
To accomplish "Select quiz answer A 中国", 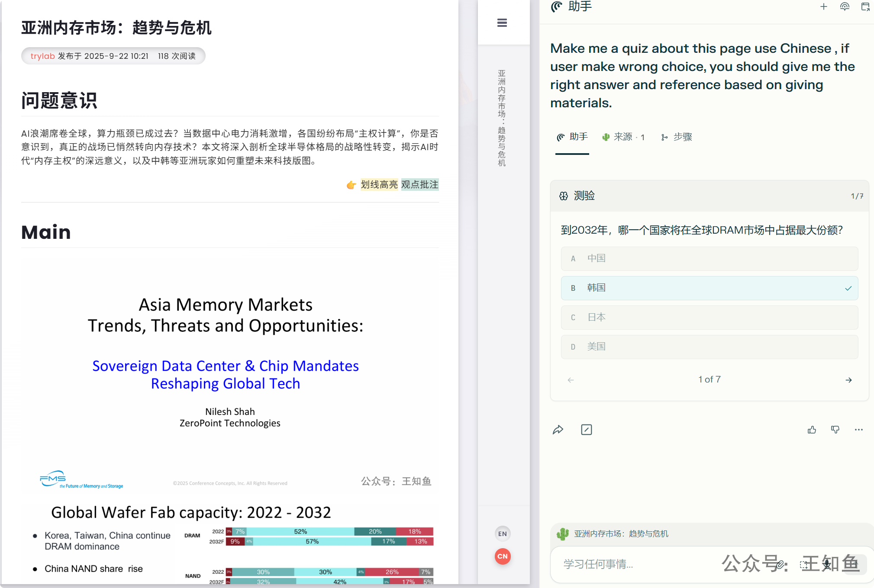I will (x=709, y=259).
